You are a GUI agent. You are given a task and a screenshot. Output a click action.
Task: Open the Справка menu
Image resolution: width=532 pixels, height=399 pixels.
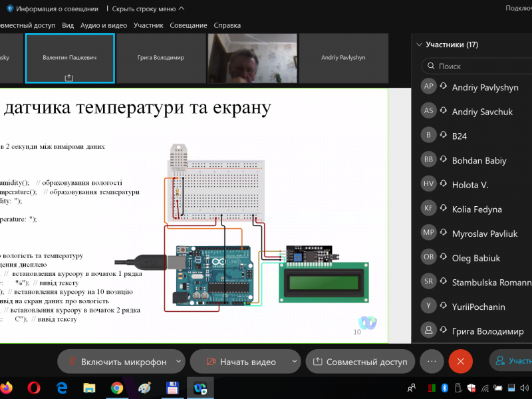pyautogui.click(x=227, y=25)
